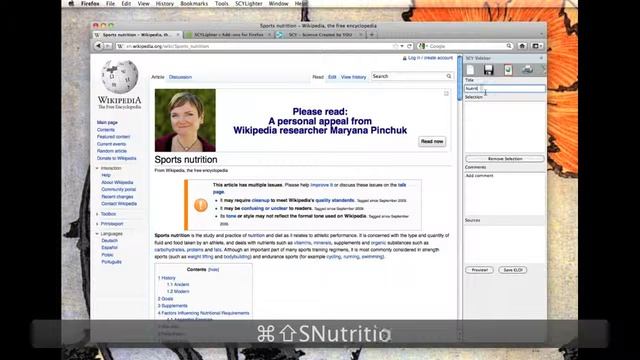Click the Read now button
Image resolution: width=640 pixels, height=360 pixels.
pyautogui.click(x=432, y=142)
